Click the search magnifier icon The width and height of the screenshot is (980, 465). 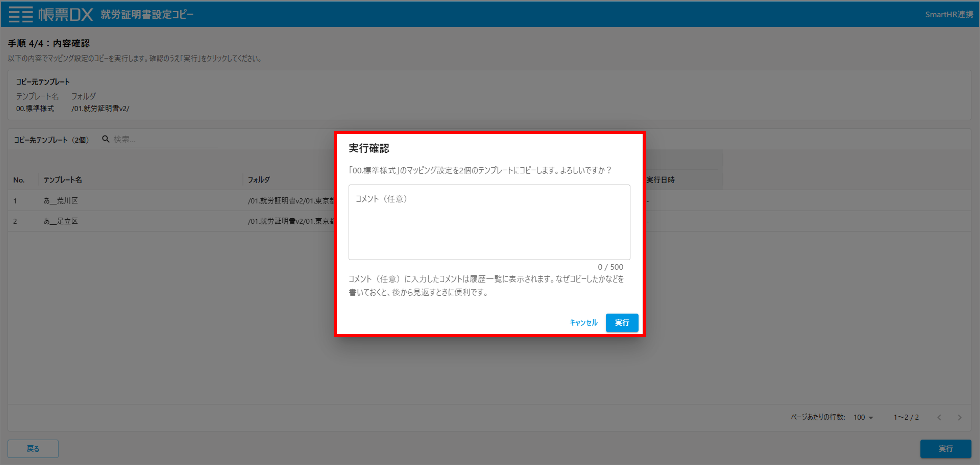pyautogui.click(x=106, y=139)
